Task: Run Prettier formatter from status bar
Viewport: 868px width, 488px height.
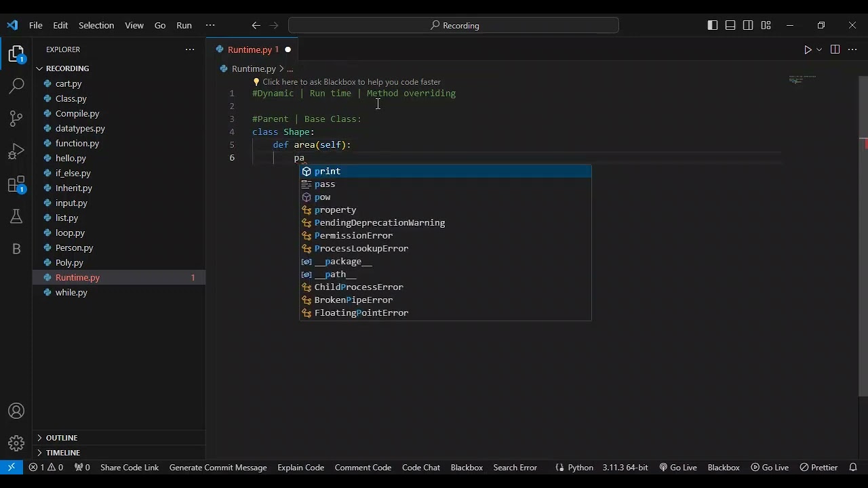Action: (819, 468)
